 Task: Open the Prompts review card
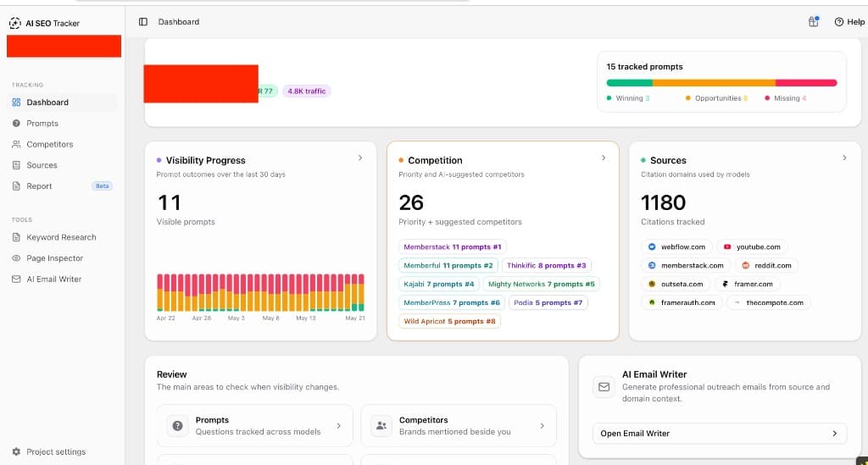(x=254, y=426)
